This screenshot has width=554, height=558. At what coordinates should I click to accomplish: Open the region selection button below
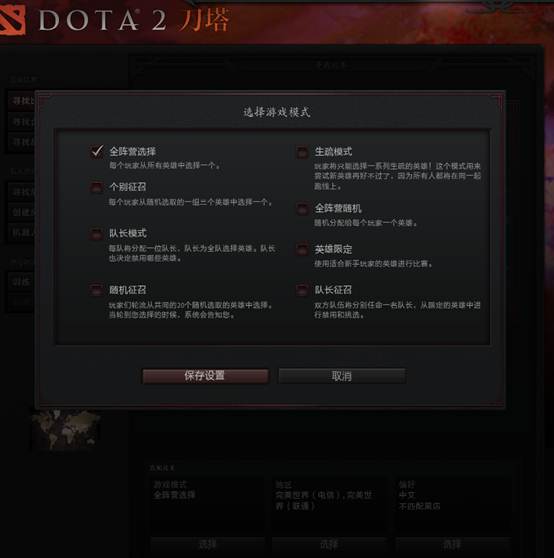(x=329, y=544)
